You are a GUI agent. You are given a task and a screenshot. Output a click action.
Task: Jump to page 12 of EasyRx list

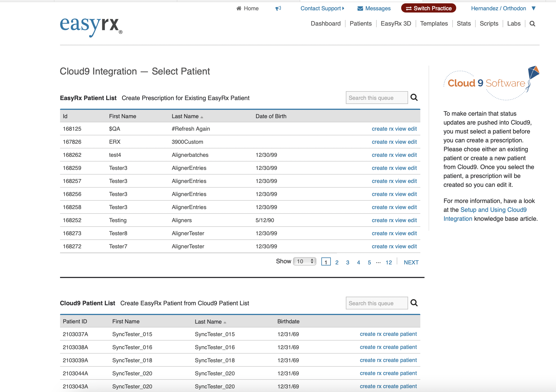[x=389, y=262]
